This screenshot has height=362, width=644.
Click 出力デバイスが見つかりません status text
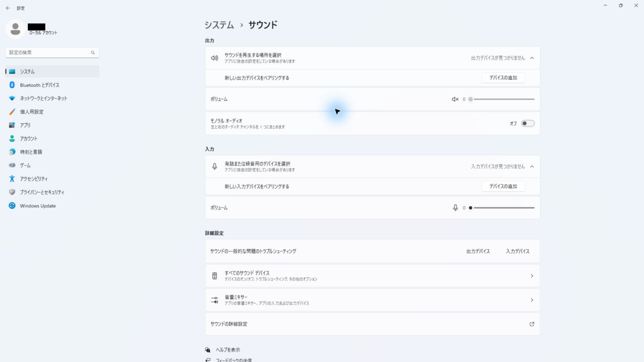pyautogui.click(x=498, y=58)
